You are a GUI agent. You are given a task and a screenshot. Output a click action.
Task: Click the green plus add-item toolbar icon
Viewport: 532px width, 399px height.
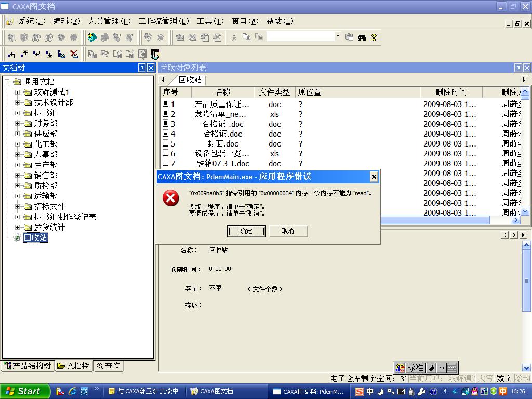[x=92, y=37]
